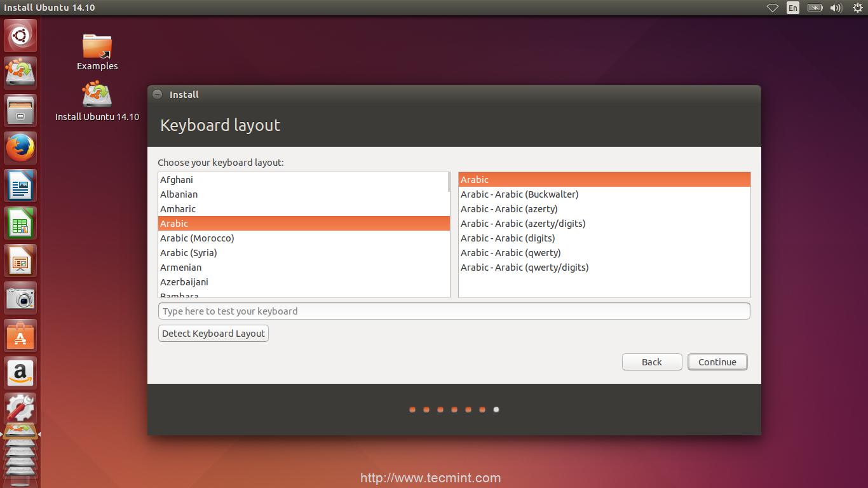Choose Arabic - Arabic (qwerty) variant
868x488 pixels.
click(x=604, y=253)
